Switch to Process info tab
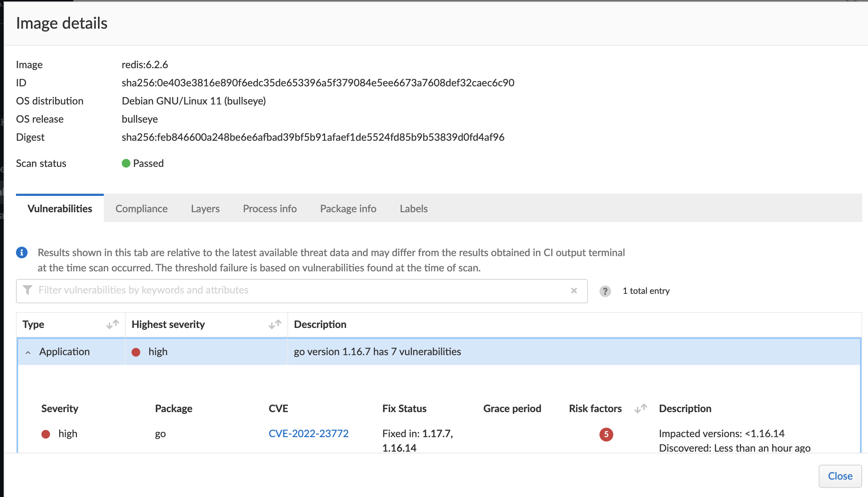868x497 pixels. [x=270, y=209]
